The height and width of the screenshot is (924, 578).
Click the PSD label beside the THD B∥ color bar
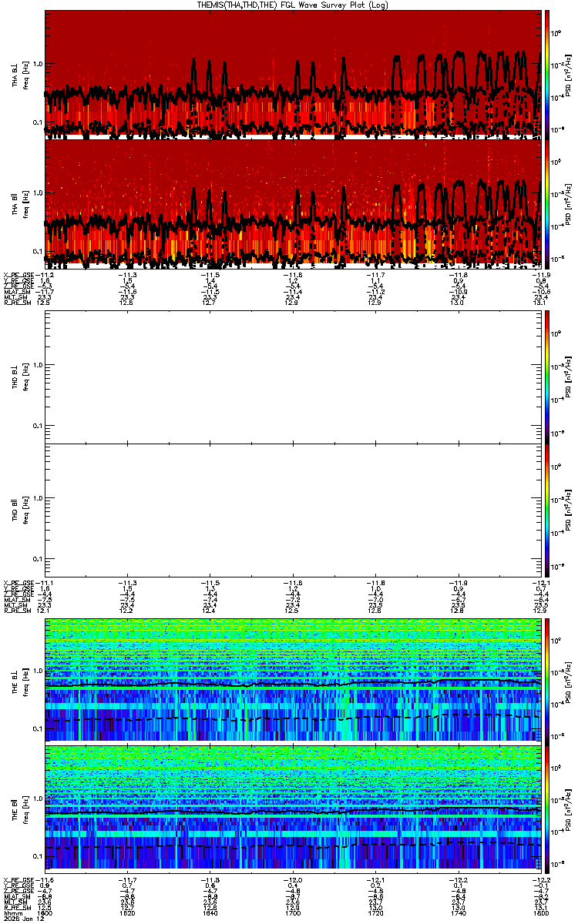click(x=570, y=510)
